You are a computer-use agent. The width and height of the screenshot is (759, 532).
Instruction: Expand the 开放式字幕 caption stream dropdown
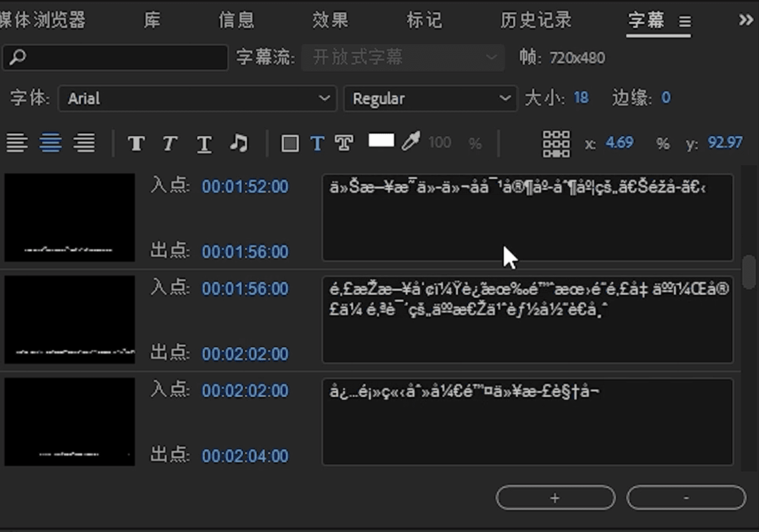pos(402,57)
